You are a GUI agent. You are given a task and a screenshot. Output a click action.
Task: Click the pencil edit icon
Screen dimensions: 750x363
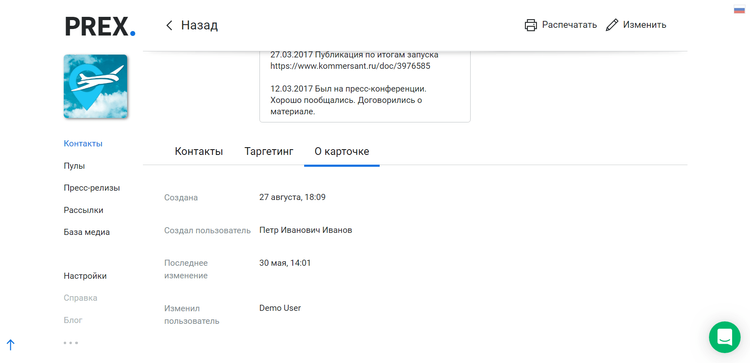click(612, 25)
